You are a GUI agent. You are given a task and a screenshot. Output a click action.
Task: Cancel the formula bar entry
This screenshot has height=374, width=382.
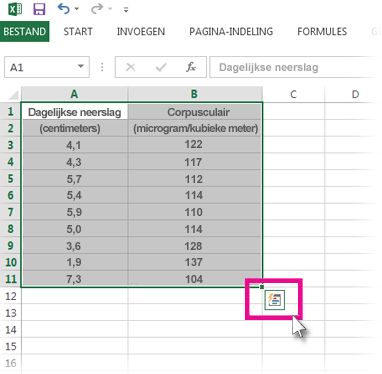(x=131, y=67)
